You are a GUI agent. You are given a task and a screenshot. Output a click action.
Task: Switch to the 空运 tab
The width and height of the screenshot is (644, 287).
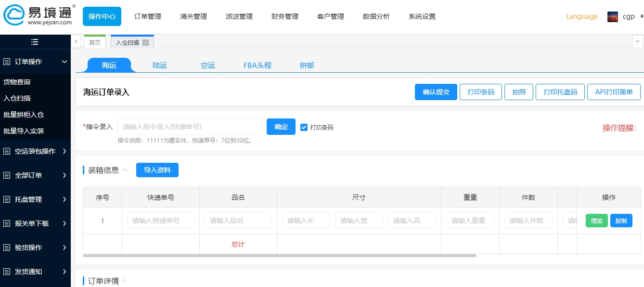(x=207, y=65)
